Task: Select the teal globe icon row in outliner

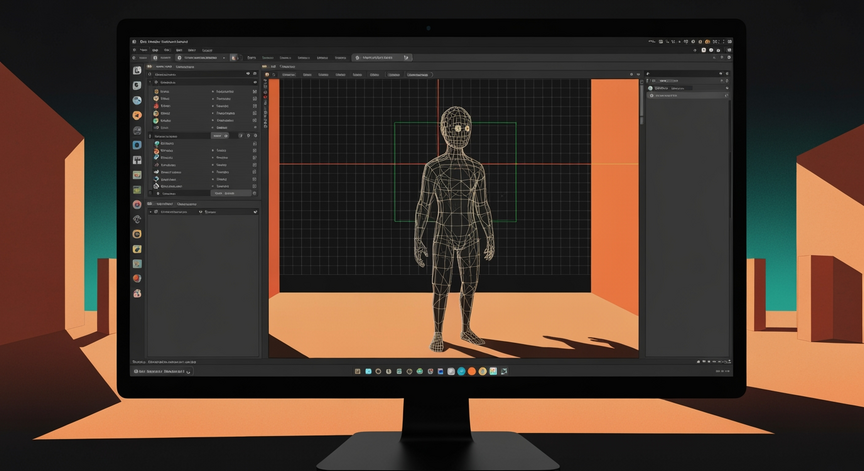Action: 204,143
